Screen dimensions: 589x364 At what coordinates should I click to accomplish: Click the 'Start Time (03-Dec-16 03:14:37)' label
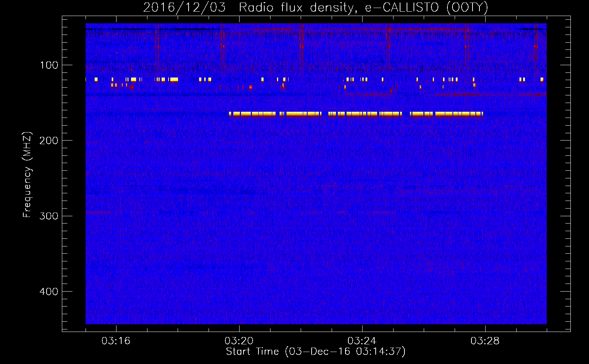(x=316, y=352)
